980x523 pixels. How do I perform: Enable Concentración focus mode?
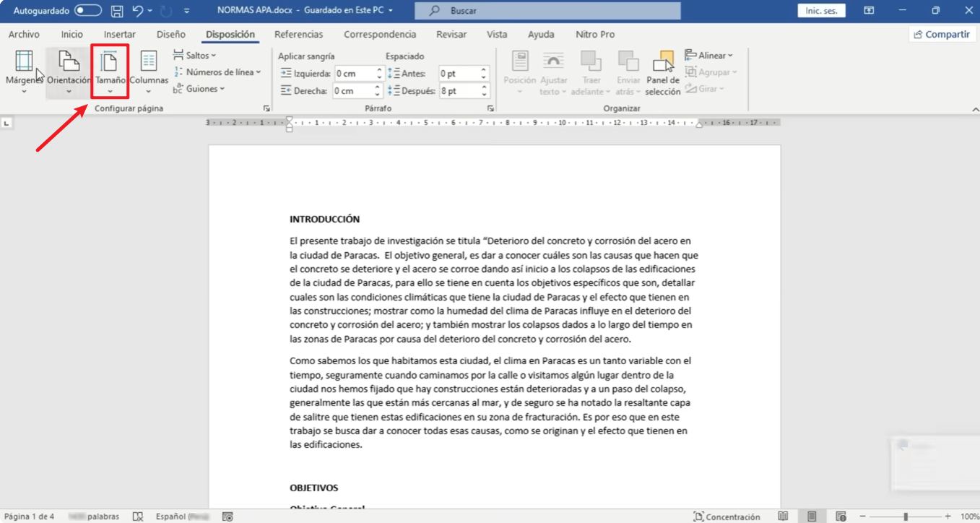pos(727,516)
